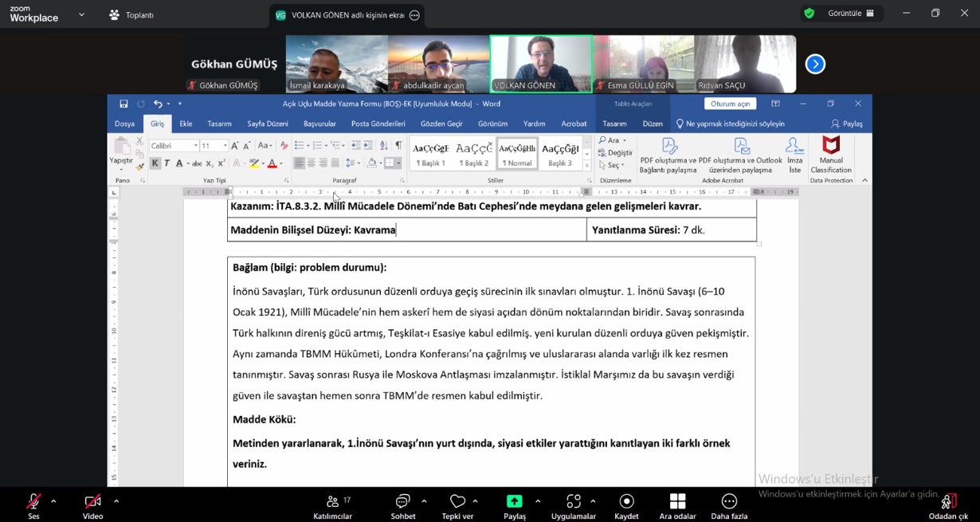980x522 pixels.
Task: Open Katılımcılar participants panel in Zoom
Action: coord(333,507)
